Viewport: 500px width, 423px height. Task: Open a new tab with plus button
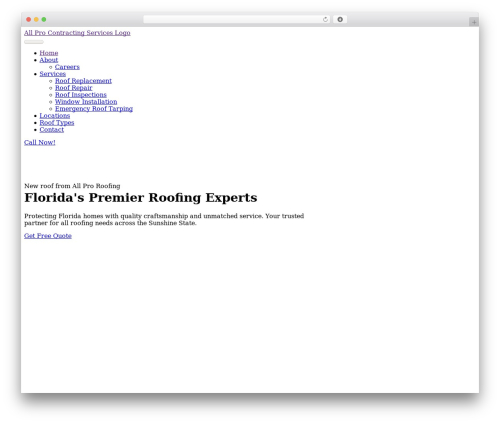click(x=474, y=22)
